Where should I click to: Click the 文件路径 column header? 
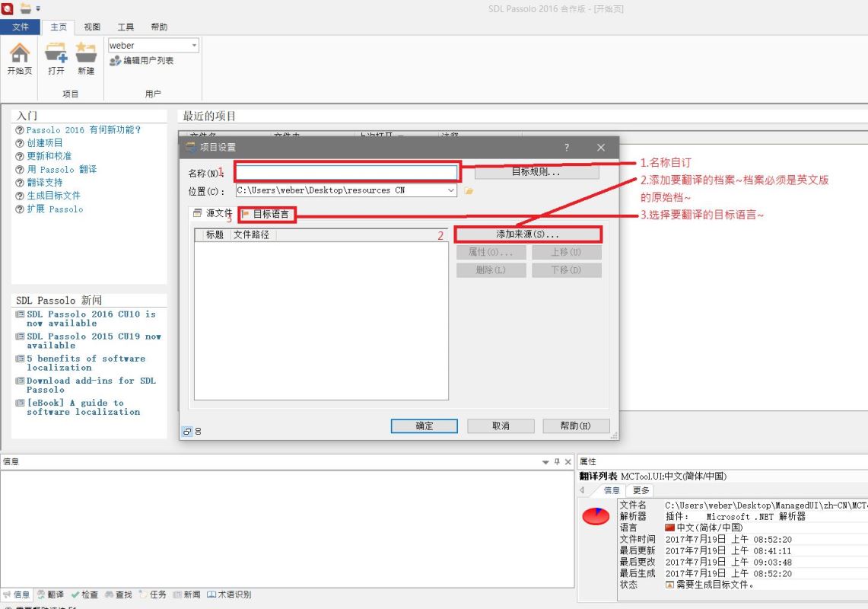pyautogui.click(x=252, y=234)
